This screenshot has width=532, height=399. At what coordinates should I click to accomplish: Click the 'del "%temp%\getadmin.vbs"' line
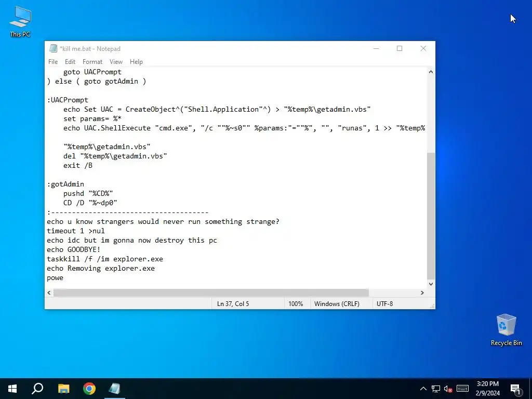(115, 156)
